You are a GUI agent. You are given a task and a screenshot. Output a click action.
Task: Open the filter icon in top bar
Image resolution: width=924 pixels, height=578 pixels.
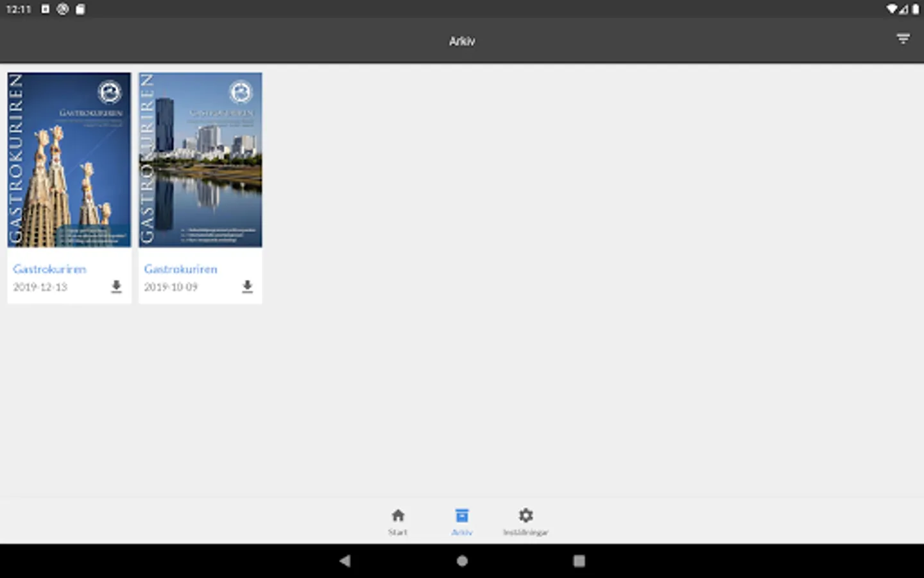[x=903, y=39]
